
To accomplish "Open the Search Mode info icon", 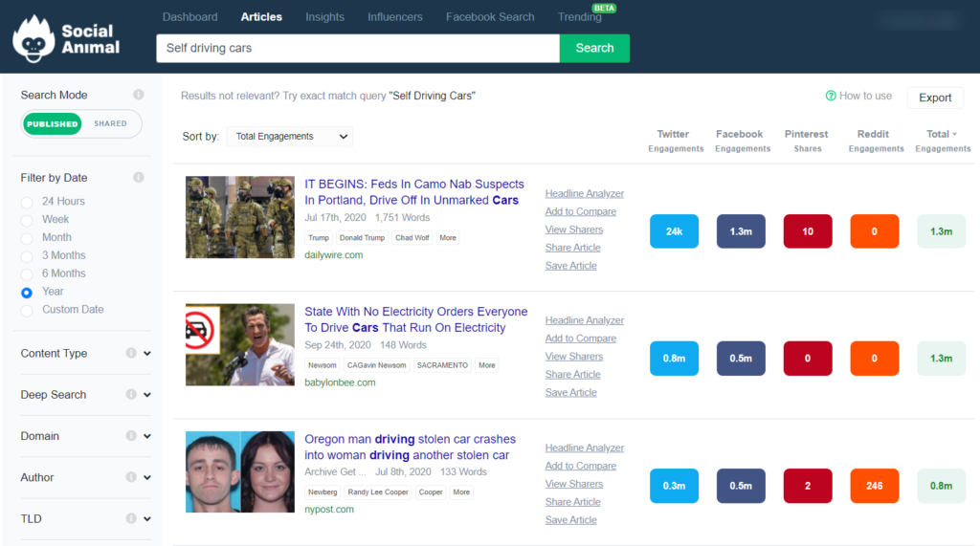I will [138, 95].
